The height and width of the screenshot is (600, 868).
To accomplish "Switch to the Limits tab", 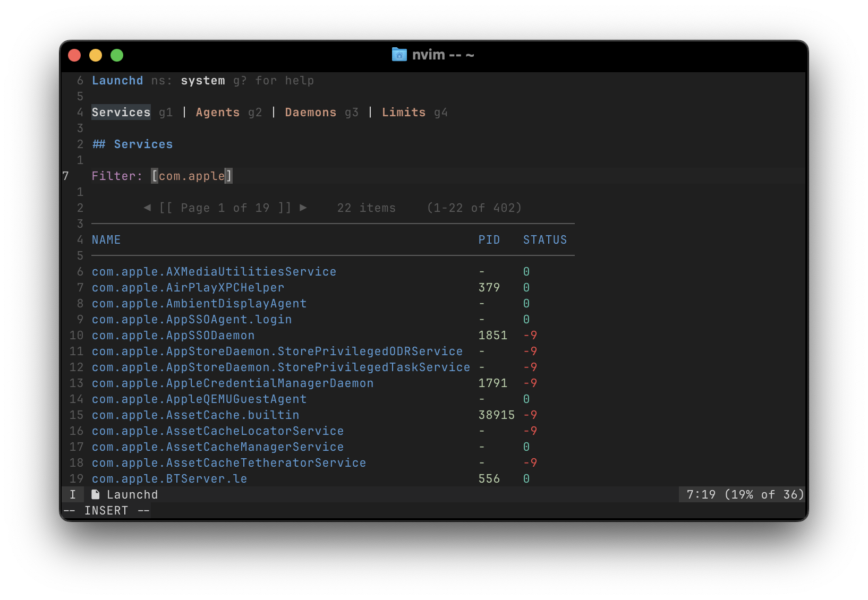I will (x=404, y=112).
